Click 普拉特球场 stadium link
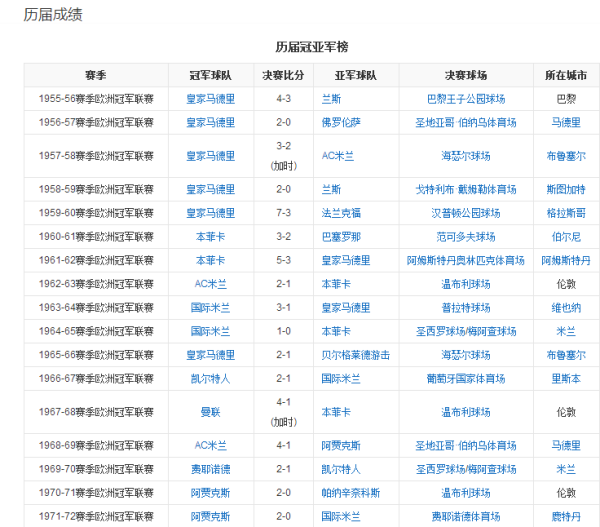Image resolution: width=600 pixels, height=527 pixels. [466, 308]
